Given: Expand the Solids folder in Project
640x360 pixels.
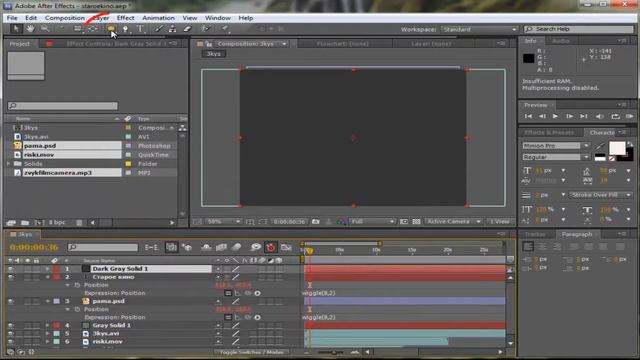Looking at the screenshot, I should coord(8,164).
